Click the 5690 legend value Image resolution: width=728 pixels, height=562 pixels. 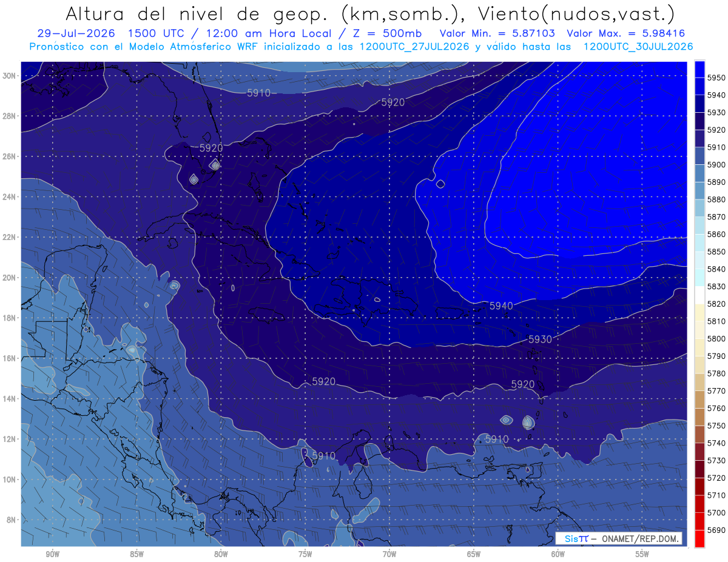click(x=716, y=530)
